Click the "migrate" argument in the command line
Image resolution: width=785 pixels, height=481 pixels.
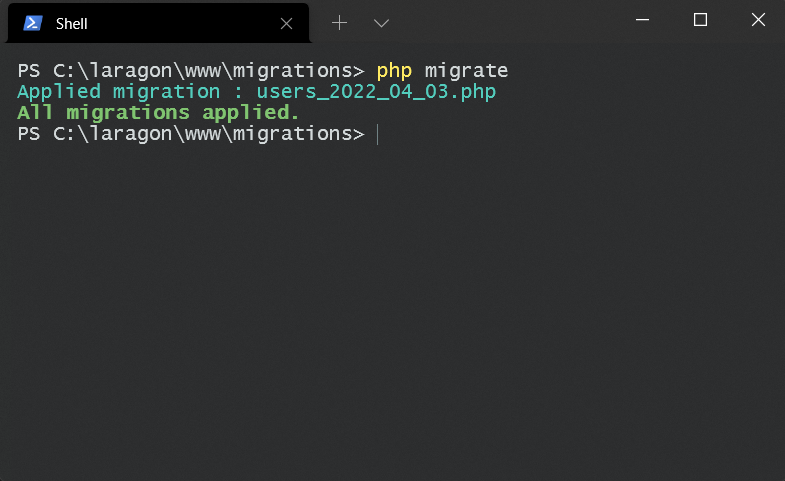(x=466, y=71)
